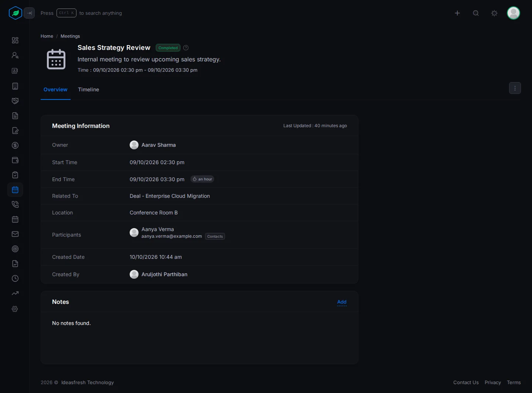Screen dimensions: 532x393
Task: Open the clock history sidebar icon
Action: tap(15, 278)
